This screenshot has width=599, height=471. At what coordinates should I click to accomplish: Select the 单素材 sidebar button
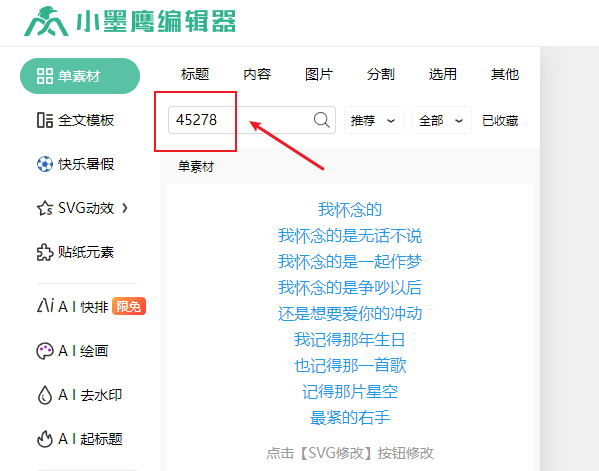(x=80, y=76)
